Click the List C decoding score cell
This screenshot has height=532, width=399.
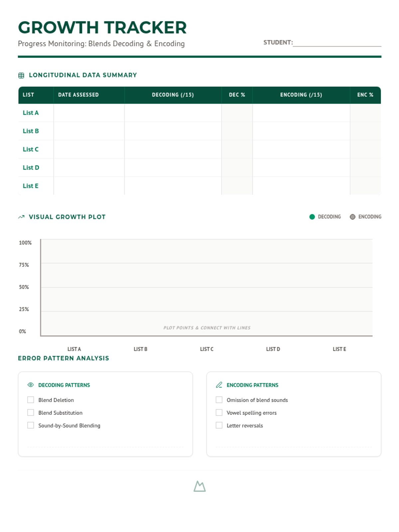tap(173, 149)
